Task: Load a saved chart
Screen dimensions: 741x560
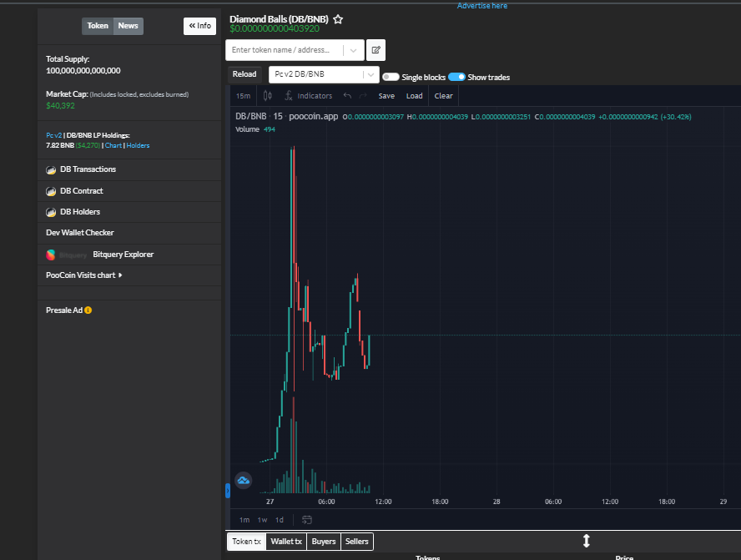Action: coord(415,96)
